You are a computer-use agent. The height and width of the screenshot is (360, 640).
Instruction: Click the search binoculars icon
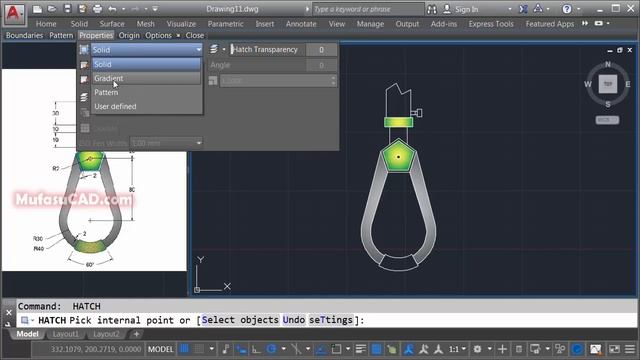(432, 9)
